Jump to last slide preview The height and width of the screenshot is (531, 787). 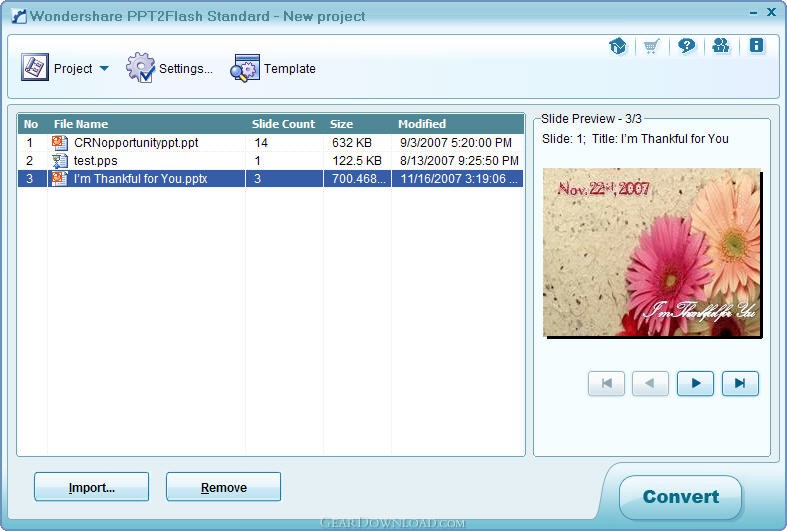pyautogui.click(x=740, y=383)
